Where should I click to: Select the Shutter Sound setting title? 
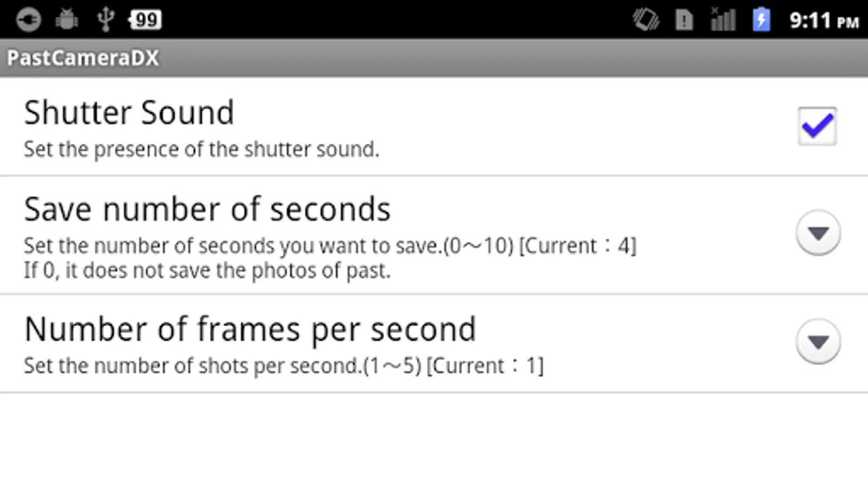click(129, 112)
